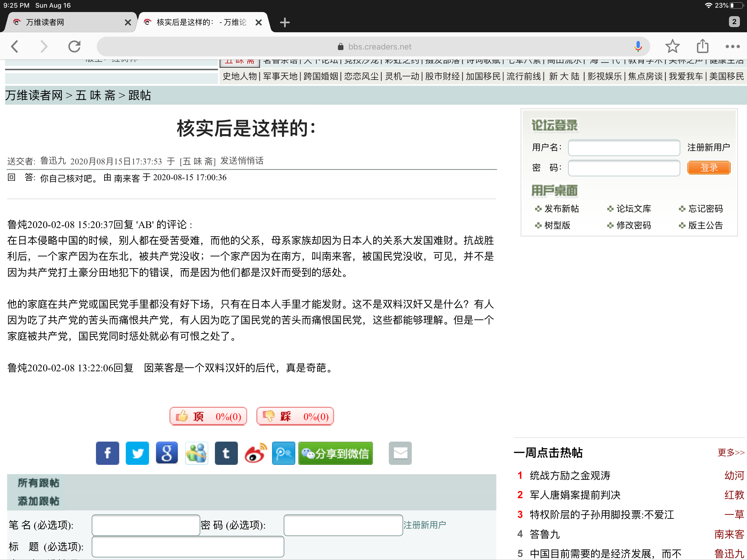Click the Google share icon
The height and width of the screenshot is (560, 747).
[167, 453]
